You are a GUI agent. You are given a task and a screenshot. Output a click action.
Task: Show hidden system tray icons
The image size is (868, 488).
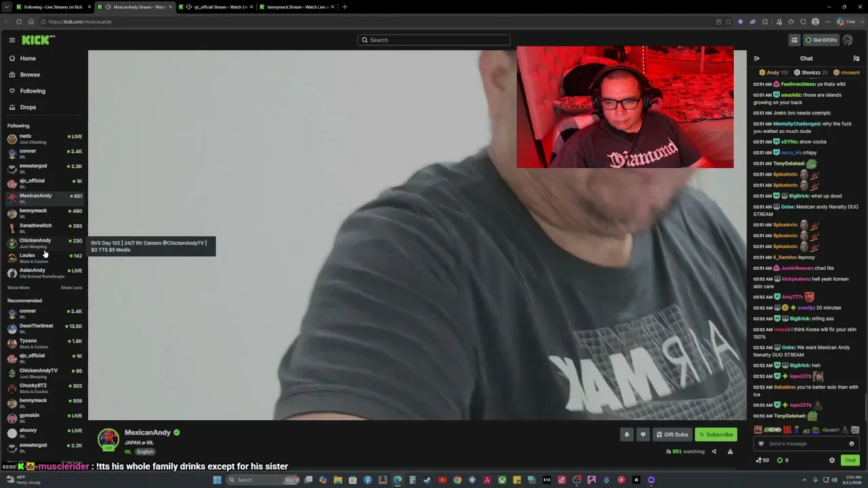coord(806,480)
